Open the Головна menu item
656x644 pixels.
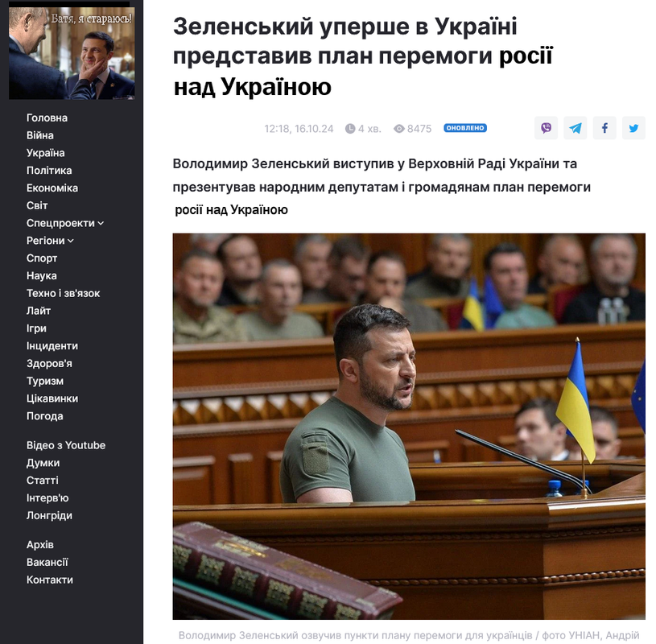click(47, 118)
